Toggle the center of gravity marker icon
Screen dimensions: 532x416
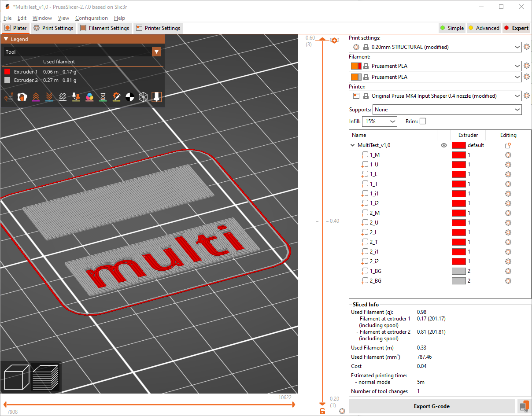[x=129, y=96]
